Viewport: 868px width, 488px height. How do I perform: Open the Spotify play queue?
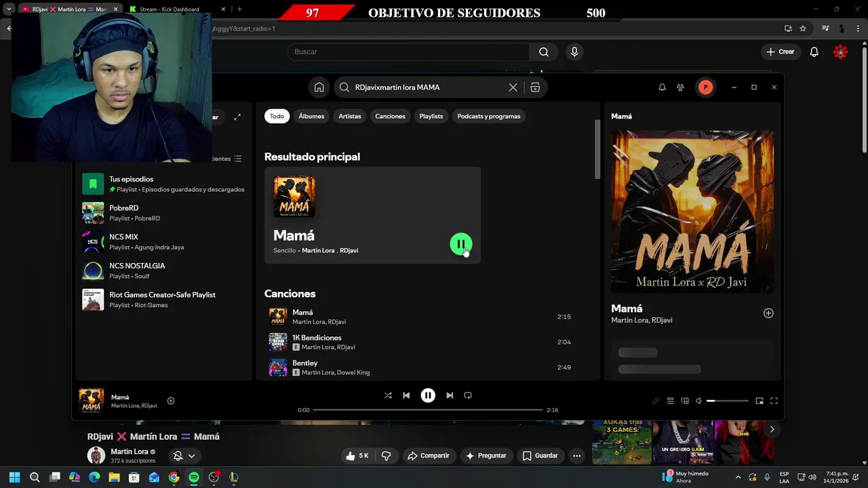tap(670, 401)
